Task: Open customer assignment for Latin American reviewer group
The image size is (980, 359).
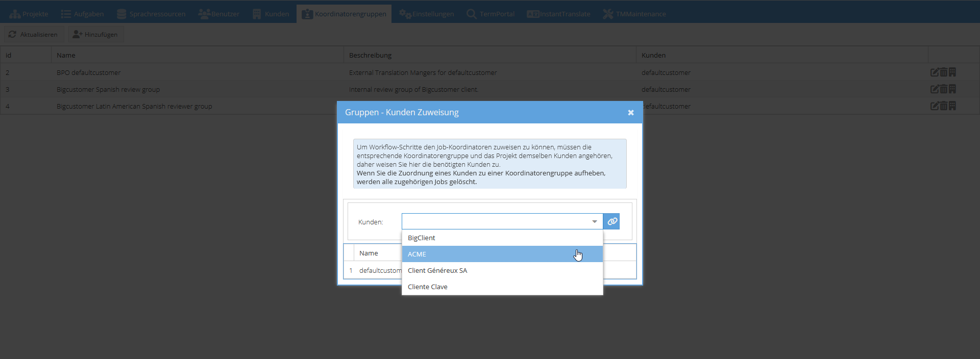Action: click(x=952, y=106)
